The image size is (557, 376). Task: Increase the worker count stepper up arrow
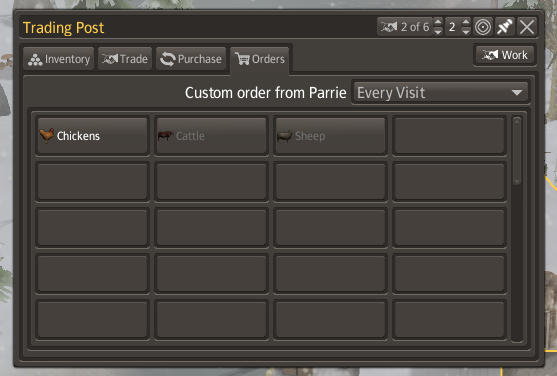[438, 22]
